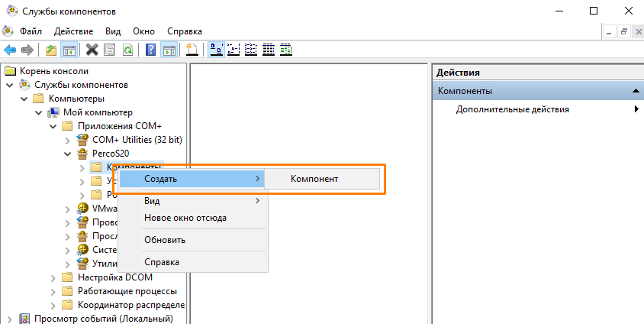Switch to Large Icons view in toolbar
Viewport: 644px width, 324px height.
coord(217,50)
